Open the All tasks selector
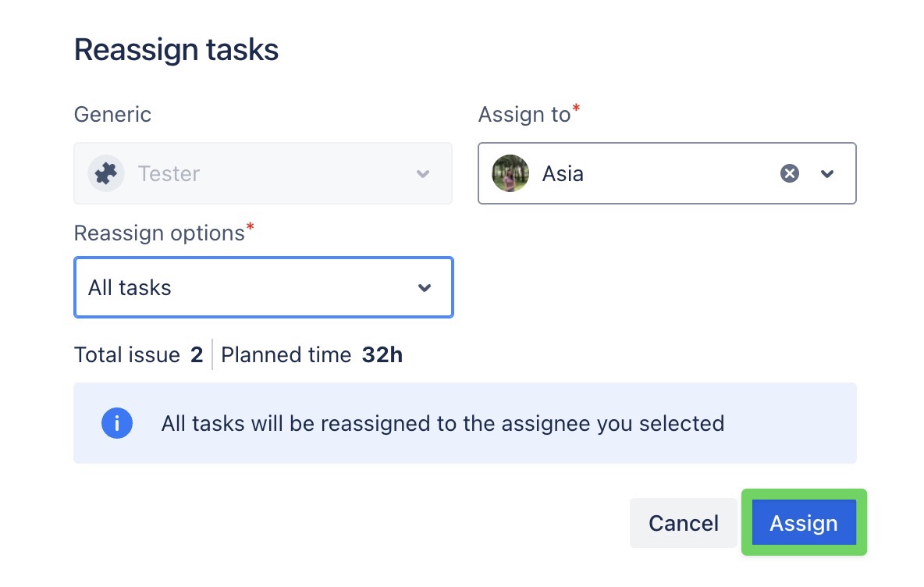The height and width of the screenshot is (587, 924). click(263, 287)
